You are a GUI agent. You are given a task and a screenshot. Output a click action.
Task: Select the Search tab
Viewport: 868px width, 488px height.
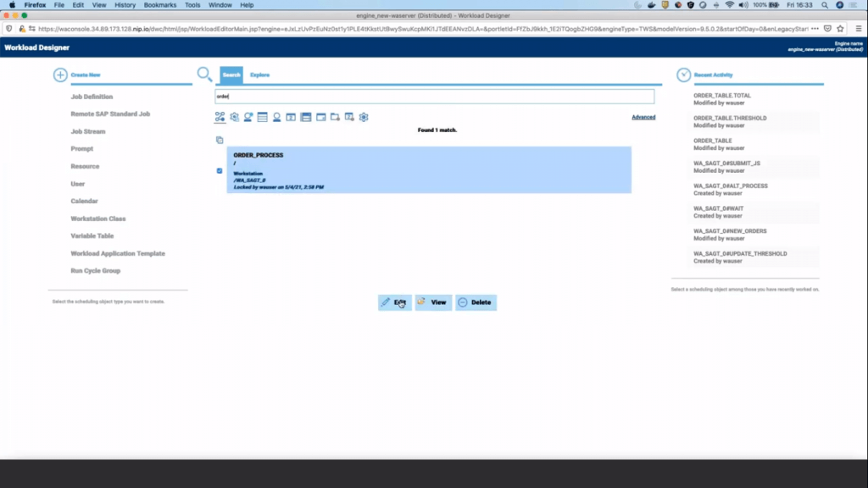pyautogui.click(x=231, y=75)
